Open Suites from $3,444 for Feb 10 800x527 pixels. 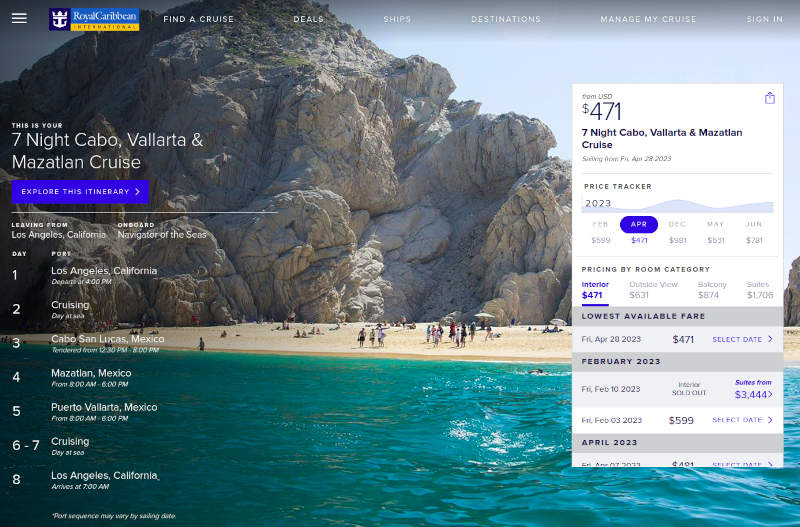pos(753,389)
